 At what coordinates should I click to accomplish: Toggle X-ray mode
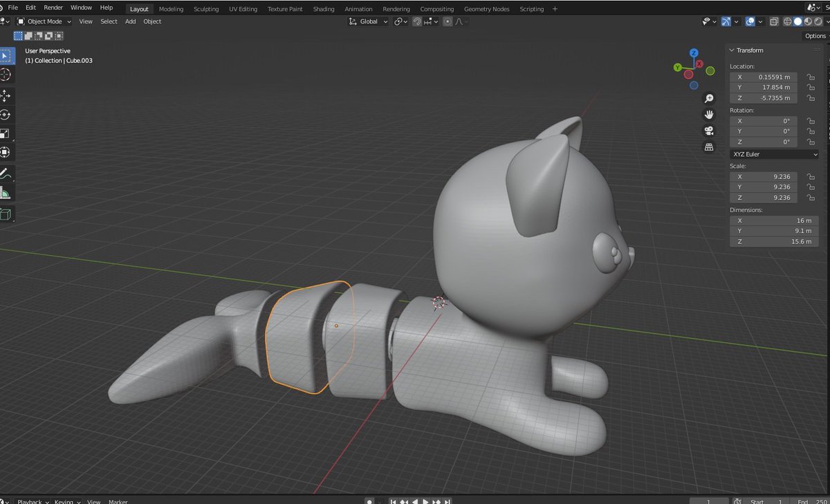[773, 21]
